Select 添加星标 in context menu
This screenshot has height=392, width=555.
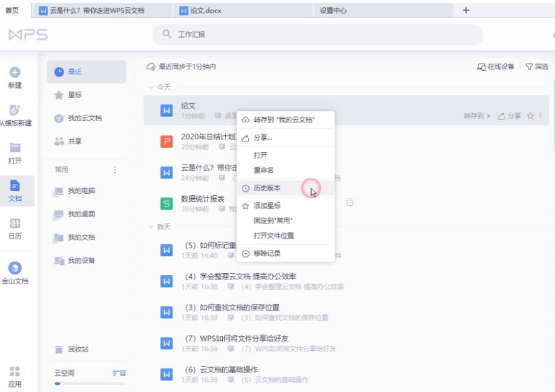click(267, 206)
